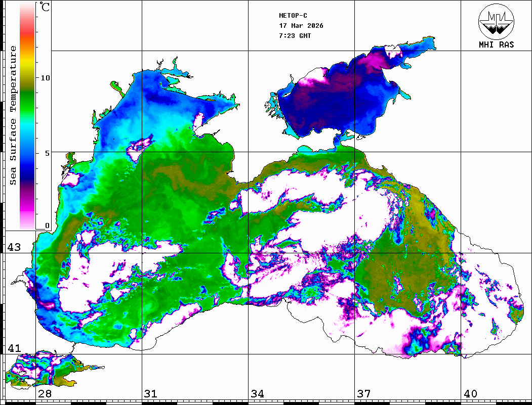Click the 0 degree mark on color scale

(x=47, y=226)
